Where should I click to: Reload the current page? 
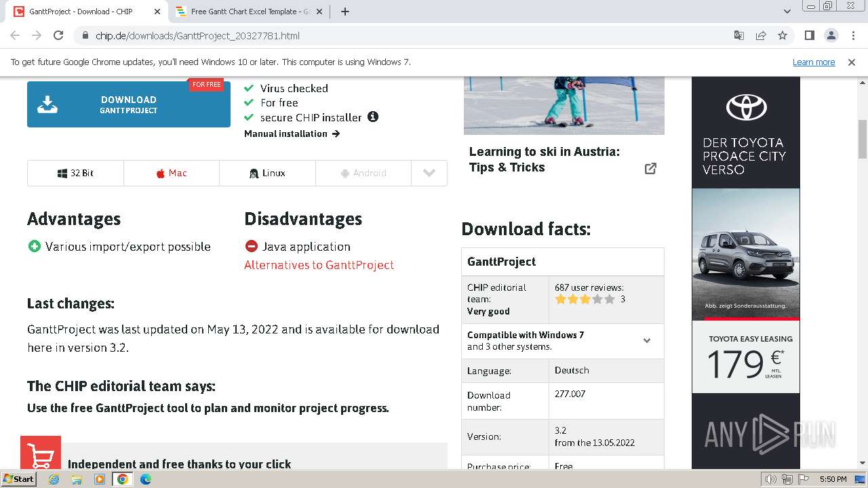pyautogui.click(x=58, y=35)
